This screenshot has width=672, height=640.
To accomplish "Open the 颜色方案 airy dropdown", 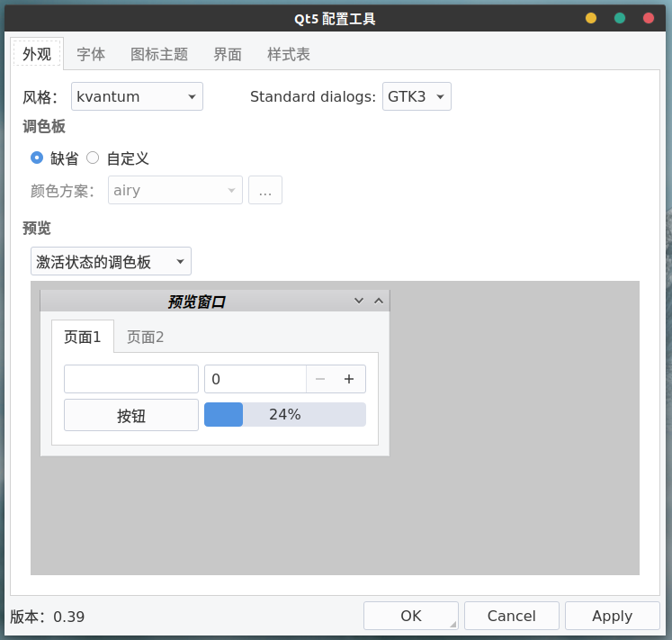I will point(175,190).
